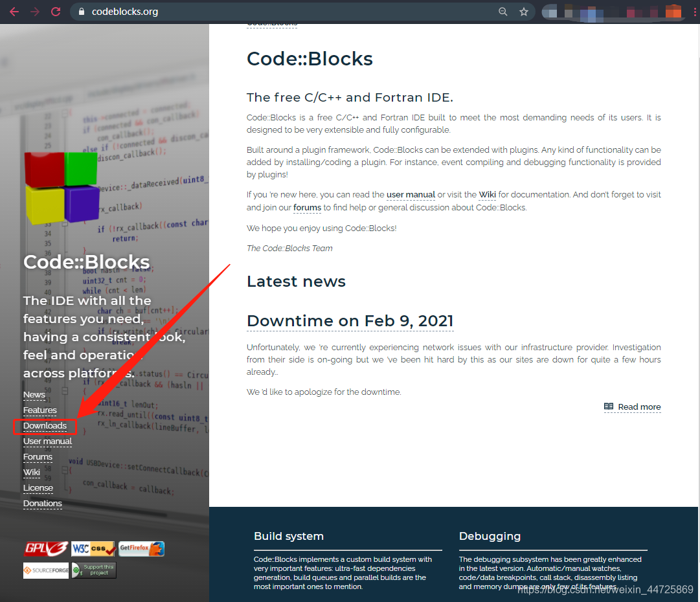
Task: Open the Donations sidebar link
Action: click(x=42, y=504)
